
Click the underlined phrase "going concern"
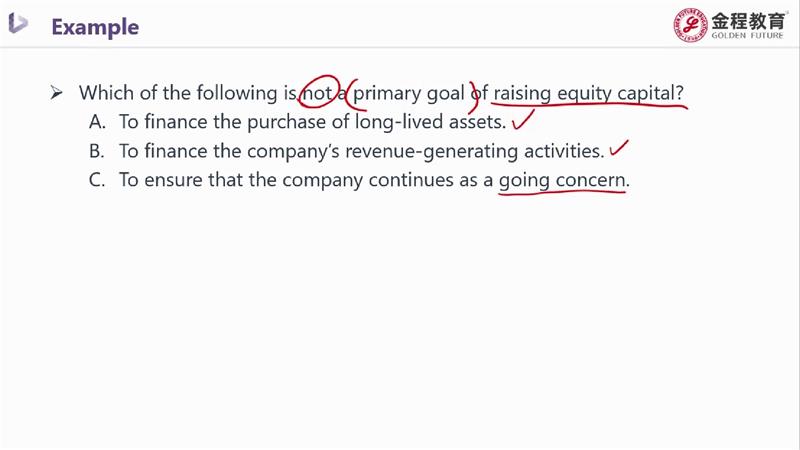pos(563,181)
